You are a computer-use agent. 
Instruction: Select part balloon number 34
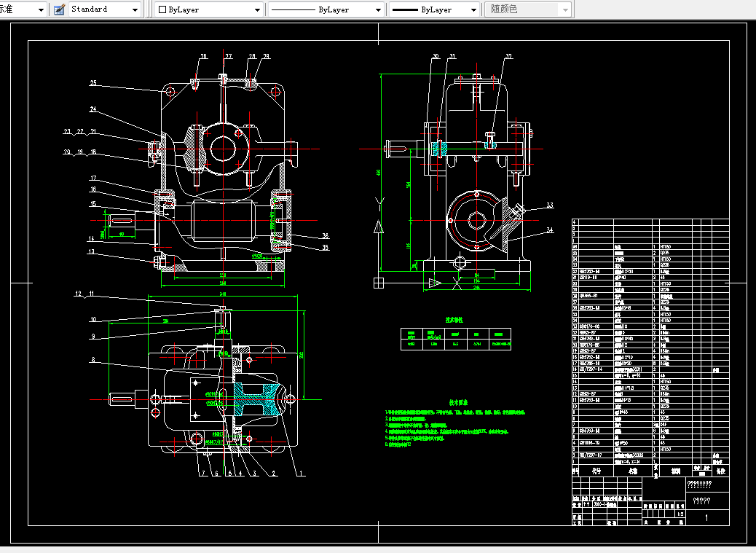(x=550, y=230)
